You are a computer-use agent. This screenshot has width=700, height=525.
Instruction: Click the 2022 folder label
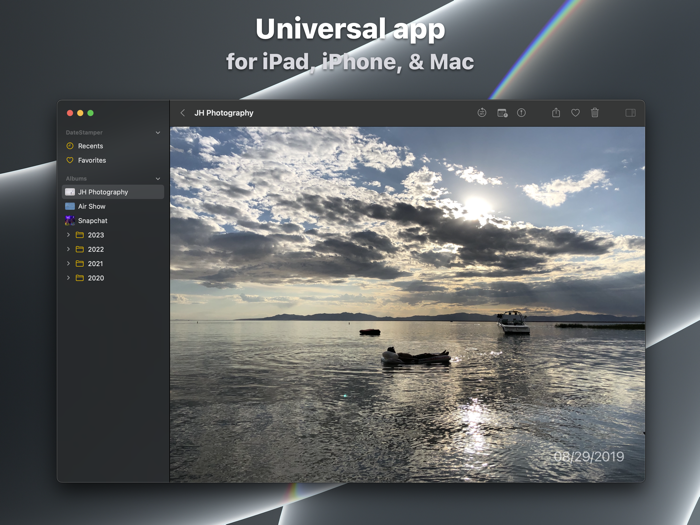point(96,249)
